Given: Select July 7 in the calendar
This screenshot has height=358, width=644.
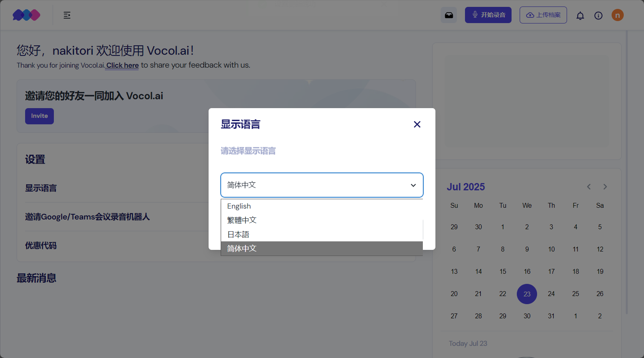Looking at the screenshot, I should tap(478, 249).
